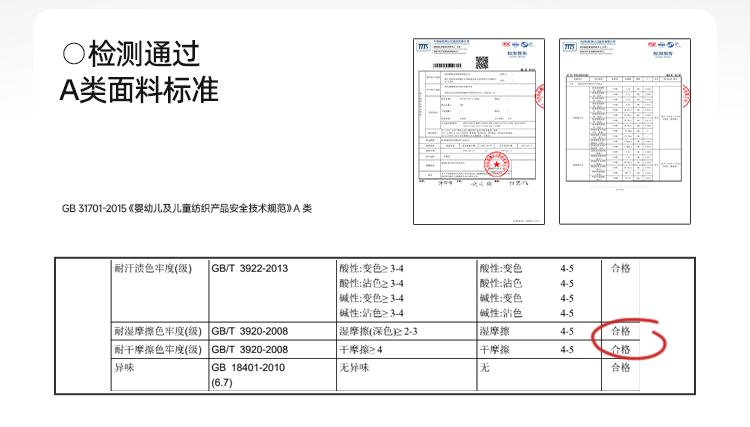Click the heading '检测通过'

point(144,54)
